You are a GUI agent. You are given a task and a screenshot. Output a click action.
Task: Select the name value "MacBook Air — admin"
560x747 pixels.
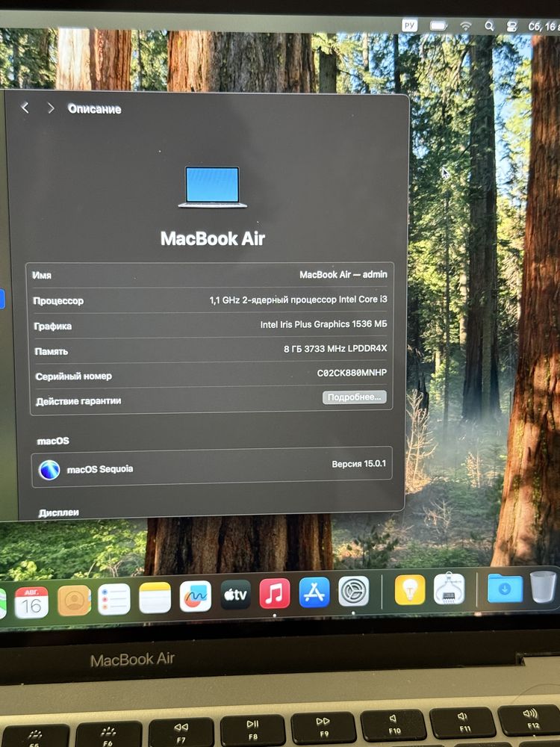343,274
